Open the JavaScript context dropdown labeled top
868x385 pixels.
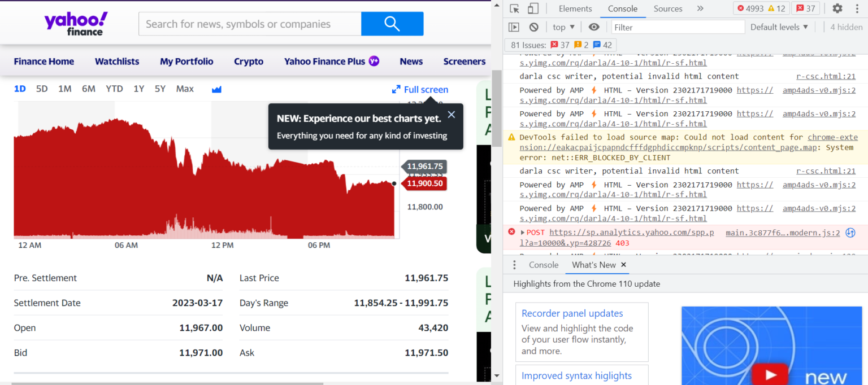[562, 27]
